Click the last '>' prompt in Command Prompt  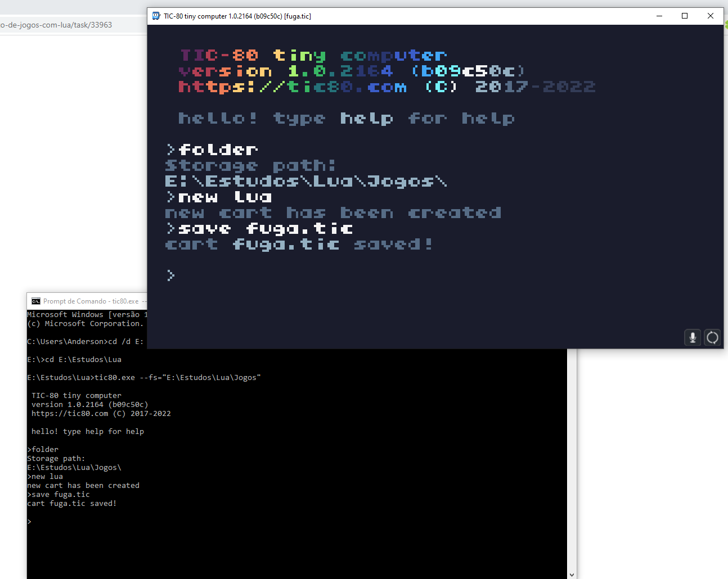click(x=29, y=522)
